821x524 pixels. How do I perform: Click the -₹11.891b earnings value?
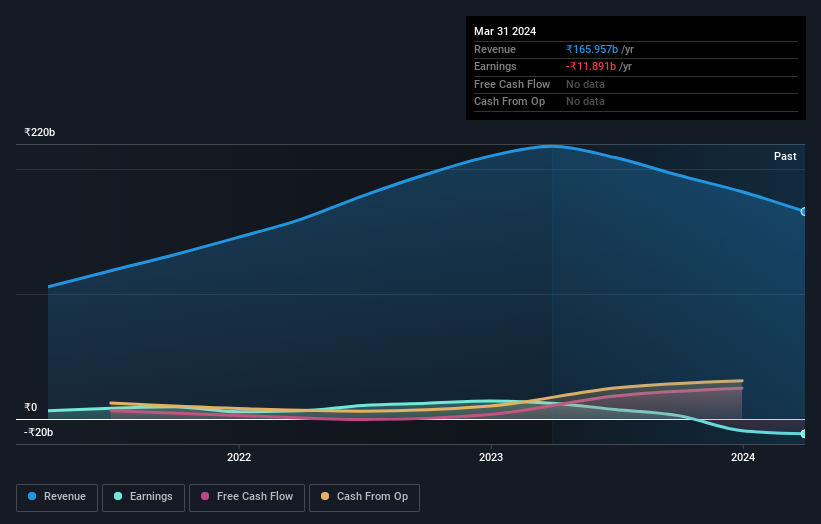pos(591,66)
